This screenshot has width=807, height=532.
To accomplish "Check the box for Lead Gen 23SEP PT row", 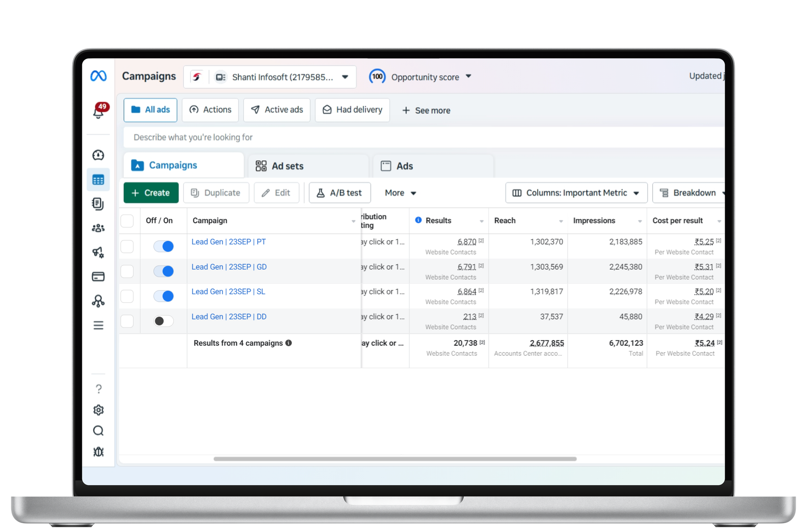I will tap(127, 246).
